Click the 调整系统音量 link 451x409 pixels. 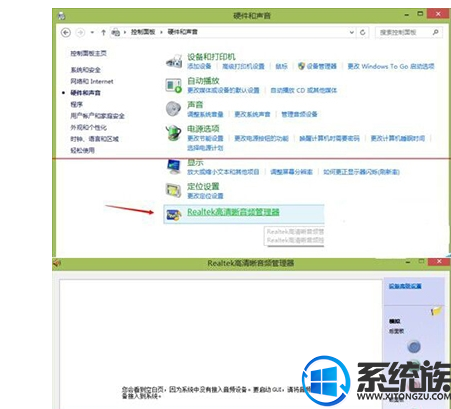[205, 114]
